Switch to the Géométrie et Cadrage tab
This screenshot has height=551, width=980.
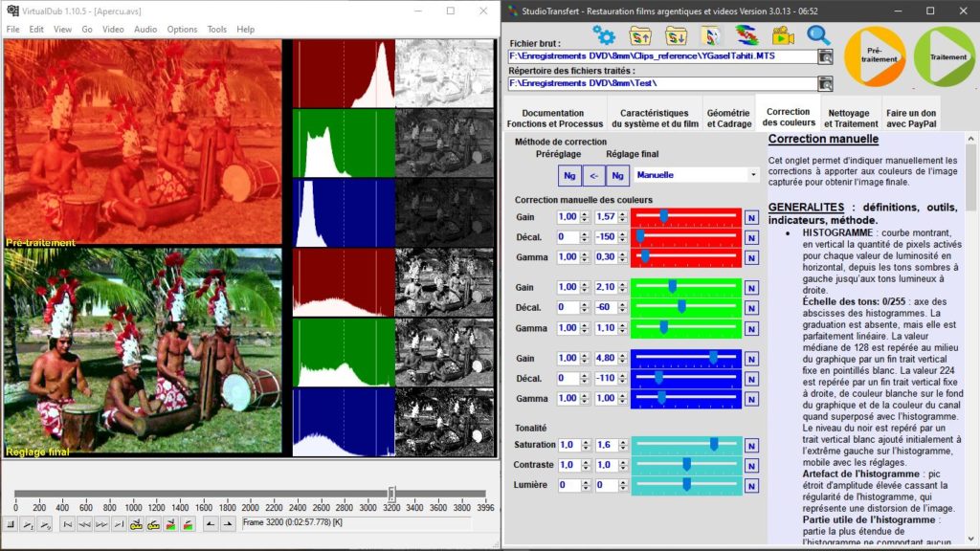tap(728, 118)
